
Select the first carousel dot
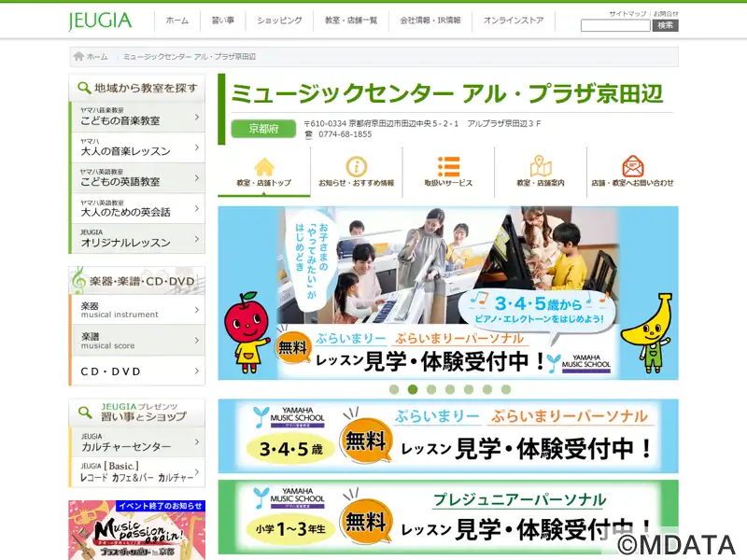click(394, 389)
